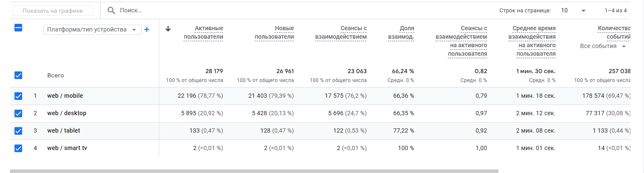Sort by Доля взаимод. column header
The height and width of the screenshot is (173, 644).
click(x=401, y=32)
